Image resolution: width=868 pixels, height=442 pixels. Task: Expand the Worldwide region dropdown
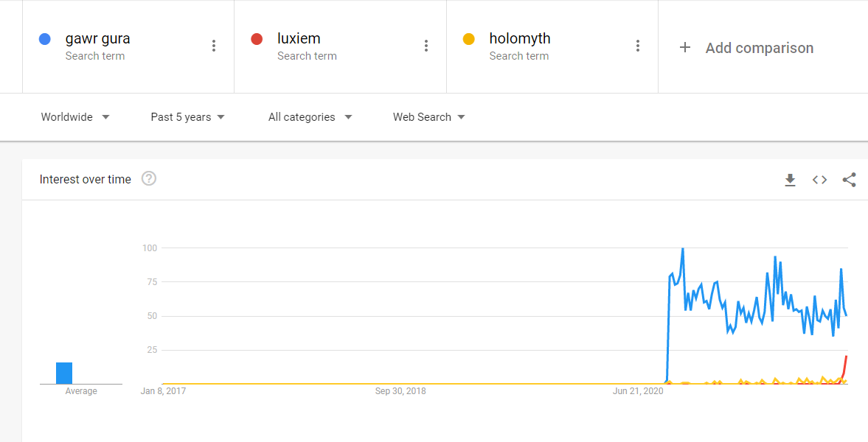click(75, 117)
